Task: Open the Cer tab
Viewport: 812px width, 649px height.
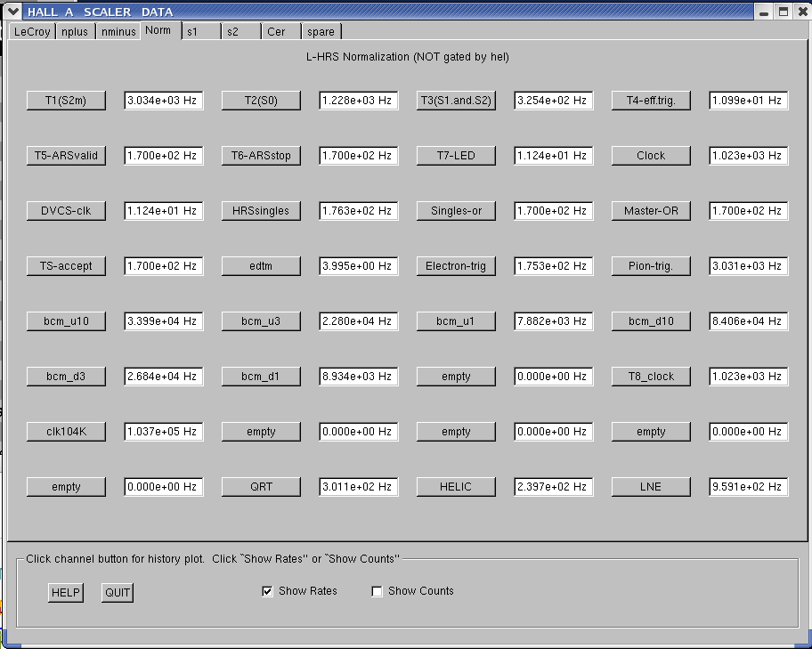Action: [281, 31]
